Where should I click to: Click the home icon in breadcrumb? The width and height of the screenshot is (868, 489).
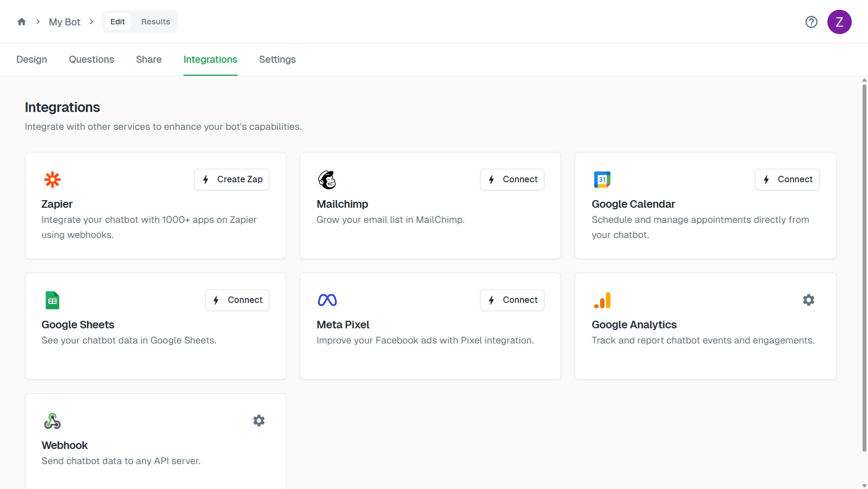tap(22, 22)
